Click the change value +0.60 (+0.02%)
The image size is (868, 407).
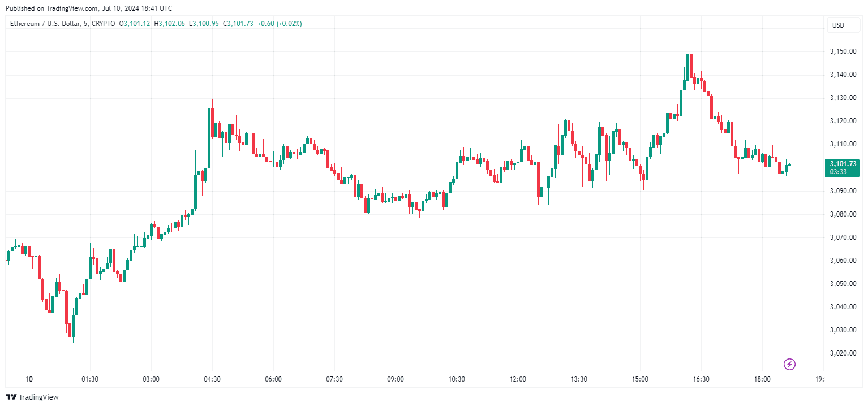tap(279, 24)
